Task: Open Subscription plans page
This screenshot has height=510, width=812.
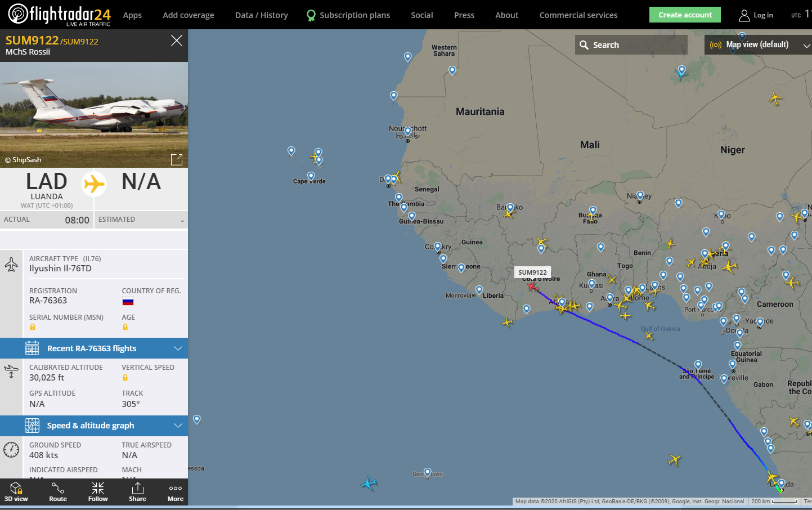Action: tap(355, 15)
